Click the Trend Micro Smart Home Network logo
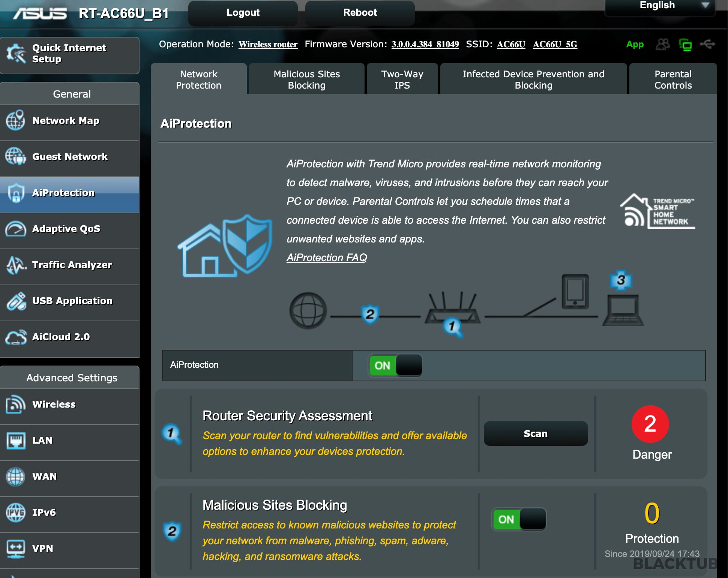This screenshot has height=578, width=728. (657, 211)
